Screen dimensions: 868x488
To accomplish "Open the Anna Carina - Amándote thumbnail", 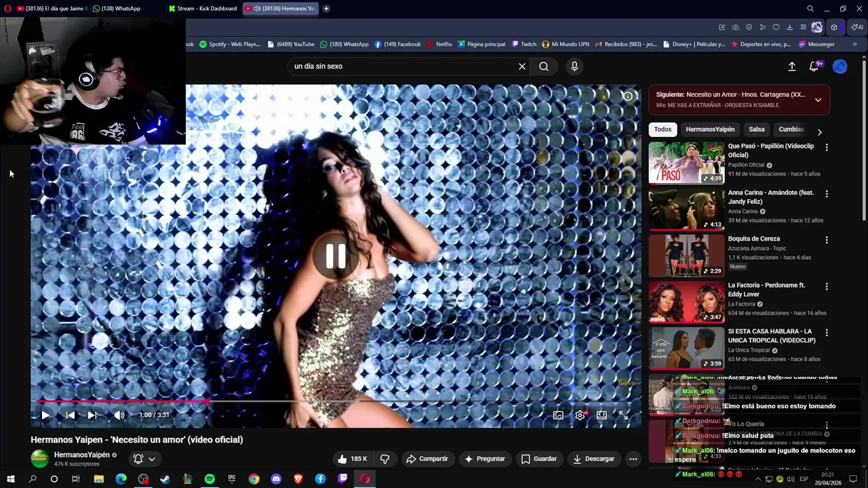I will click(686, 209).
